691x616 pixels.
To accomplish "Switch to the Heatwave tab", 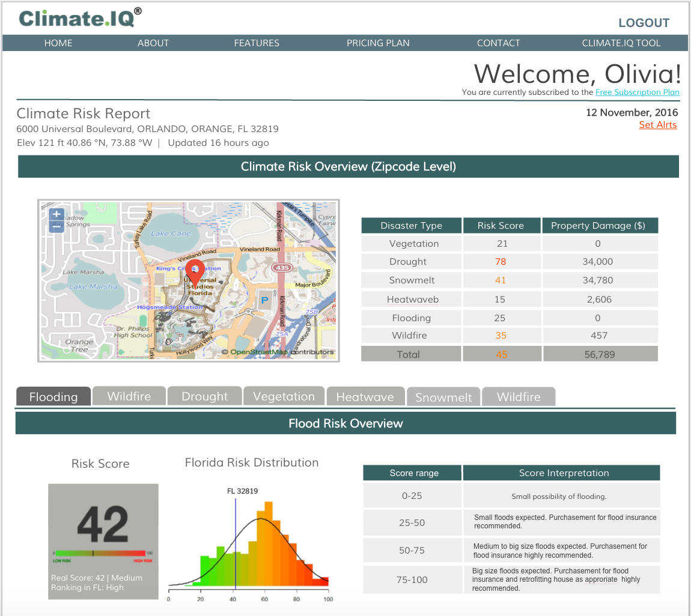I will click(365, 397).
